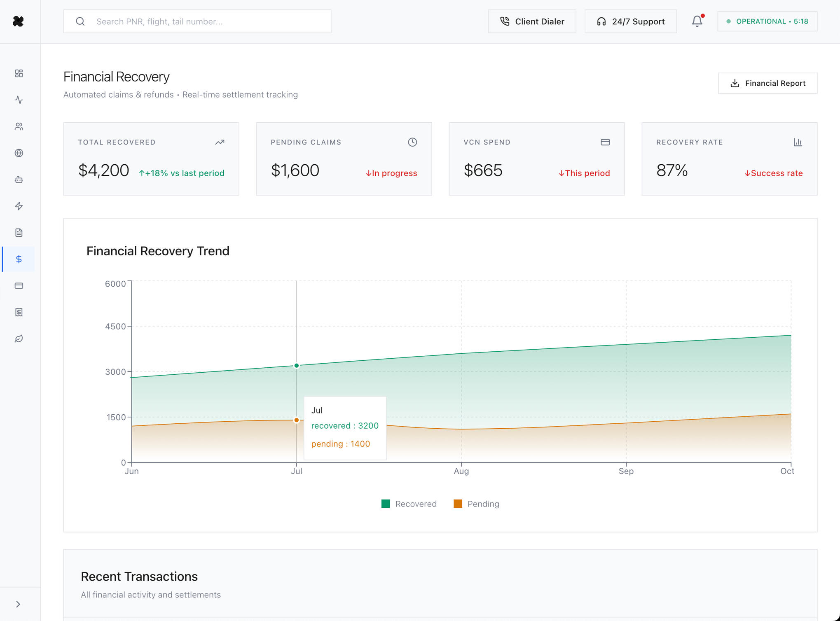Select the globe sidebar icon
This screenshot has height=621, width=840.
coord(19,153)
